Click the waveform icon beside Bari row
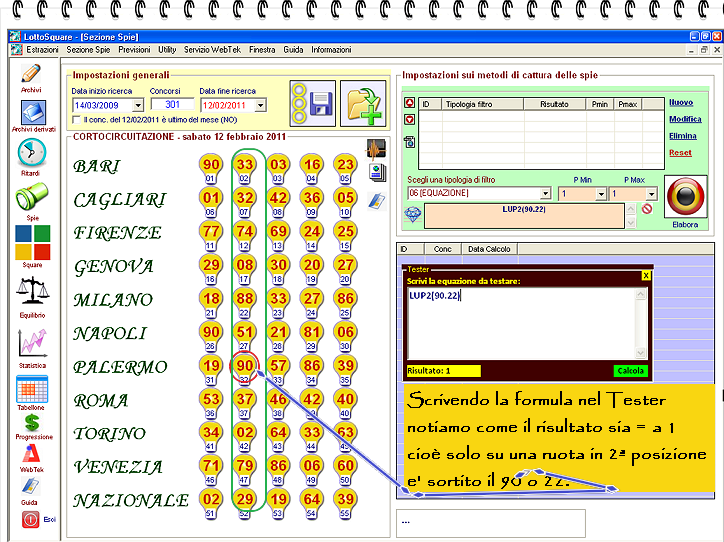 point(376,150)
